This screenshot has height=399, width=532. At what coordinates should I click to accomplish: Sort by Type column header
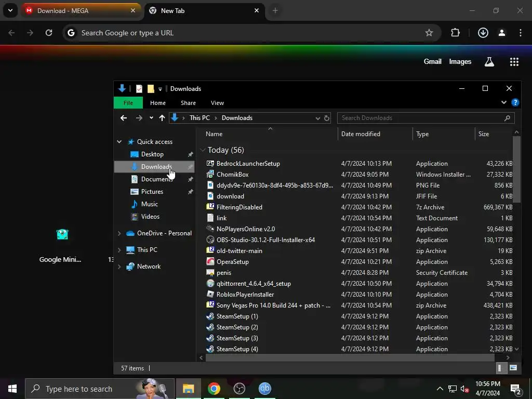pyautogui.click(x=444, y=134)
